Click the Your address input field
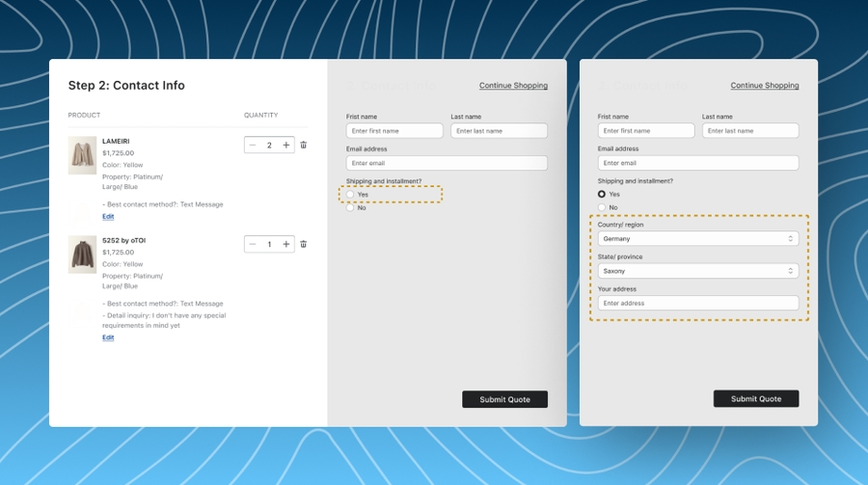 pos(697,303)
